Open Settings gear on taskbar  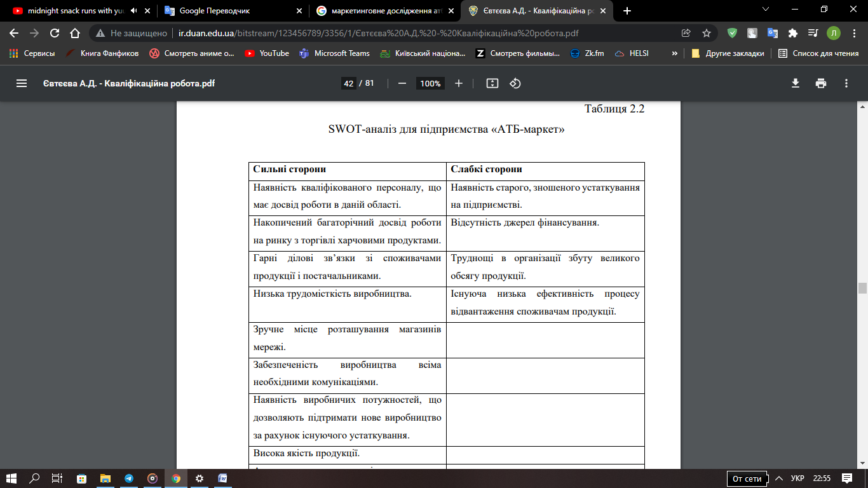pyautogui.click(x=200, y=478)
